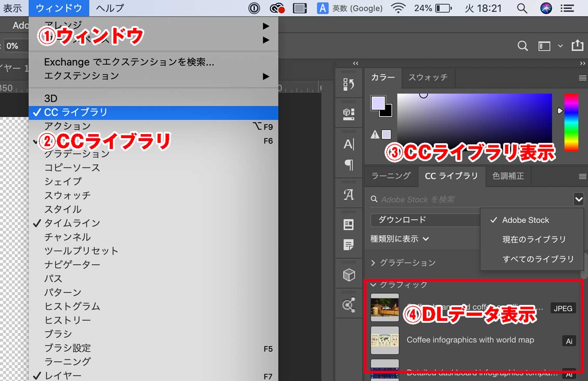The width and height of the screenshot is (588, 381).
Task: Switch to the スウォッチ tab
Action: point(428,78)
